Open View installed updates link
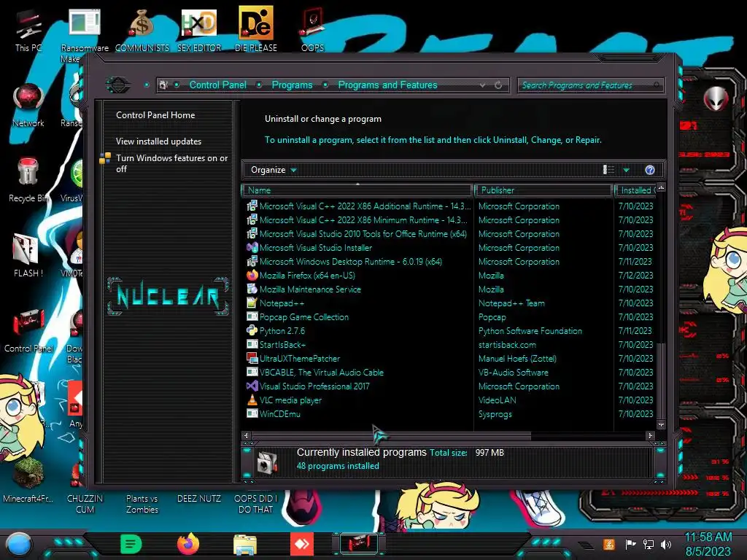This screenshot has width=747, height=560. pyautogui.click(x=158, y=141)
